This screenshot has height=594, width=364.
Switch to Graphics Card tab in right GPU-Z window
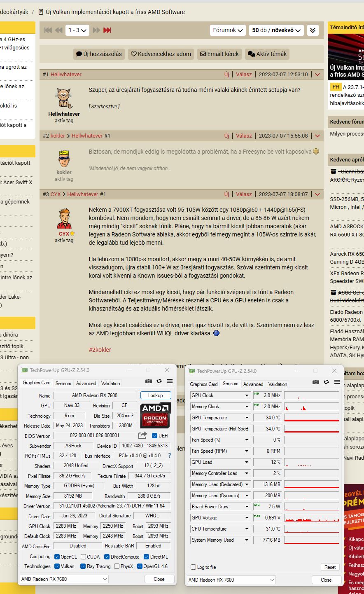tap(204, 384)
